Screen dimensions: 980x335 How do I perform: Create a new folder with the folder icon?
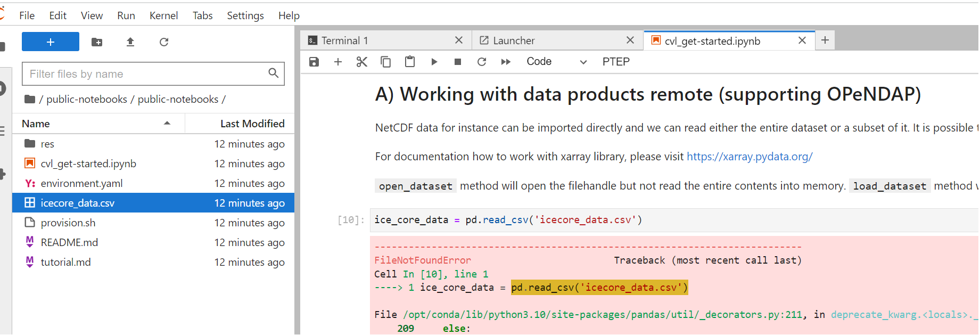97,42
